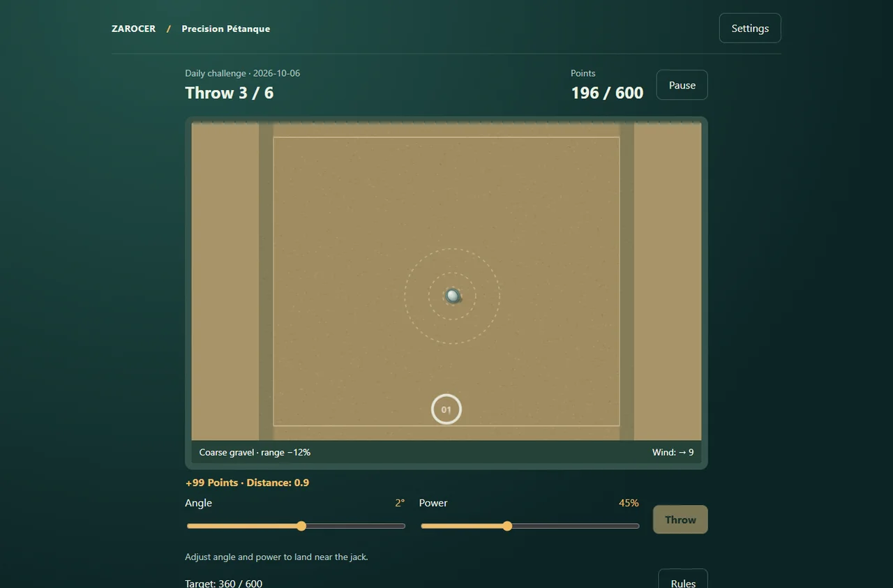Click the 'Points' label above the score
Viewport: 893px width, 588px height.
coord(583,73)
